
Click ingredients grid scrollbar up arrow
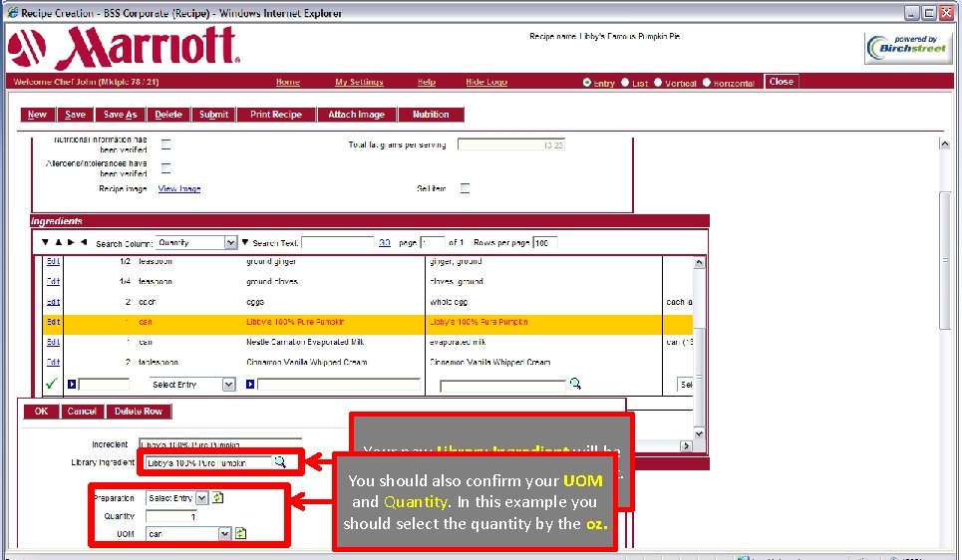point(699,262)
